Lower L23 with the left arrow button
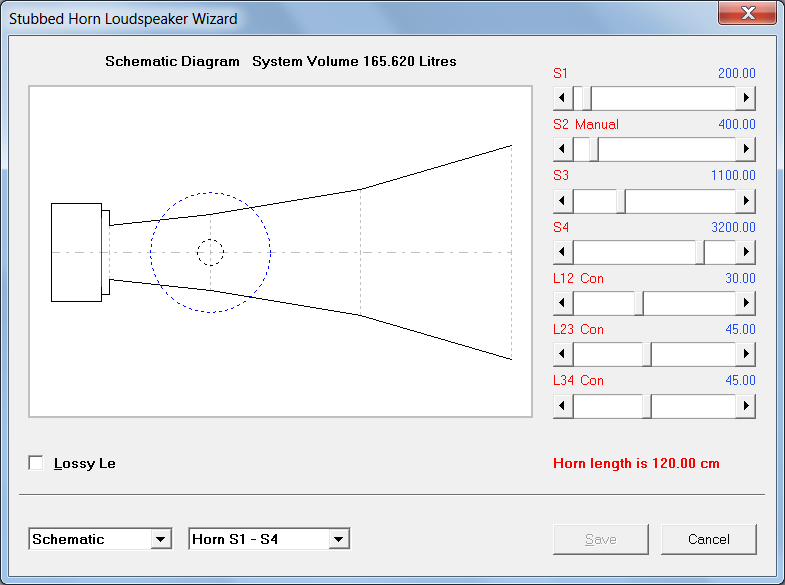Screen dimensions: 785x585 coord(563,354)
